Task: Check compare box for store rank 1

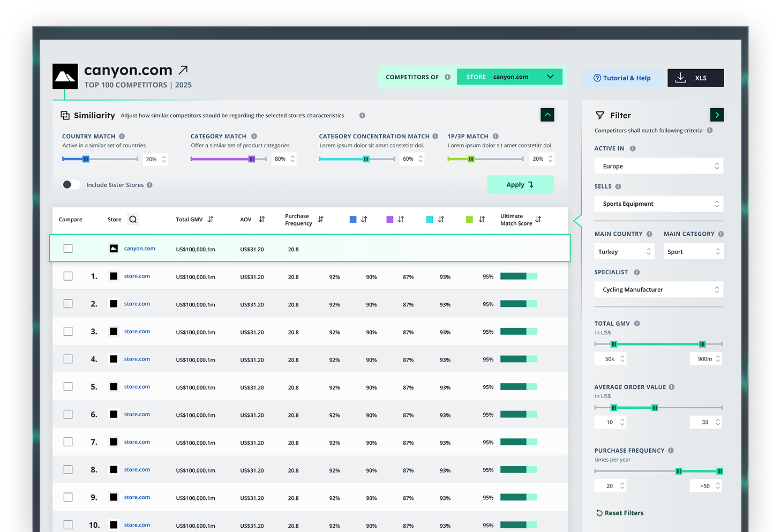Action: pos(68,276)
